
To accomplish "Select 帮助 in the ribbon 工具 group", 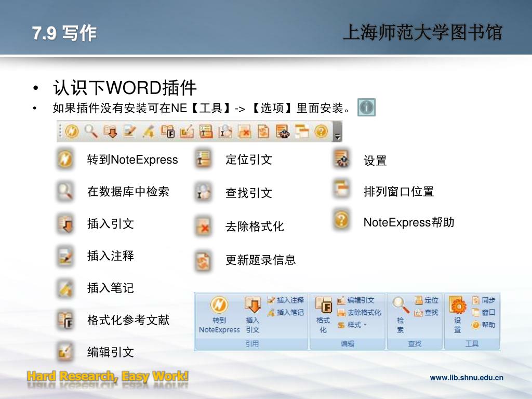I will [x=484, y=325].
